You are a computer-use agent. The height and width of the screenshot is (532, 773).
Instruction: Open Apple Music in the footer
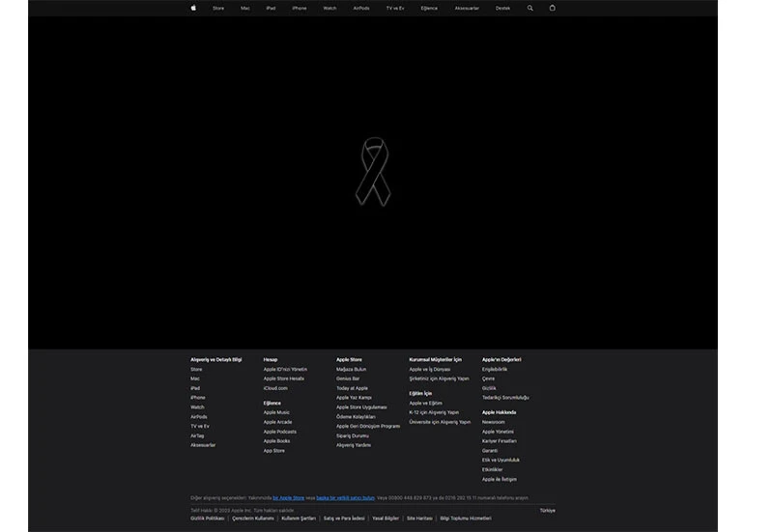click(276, 412)
